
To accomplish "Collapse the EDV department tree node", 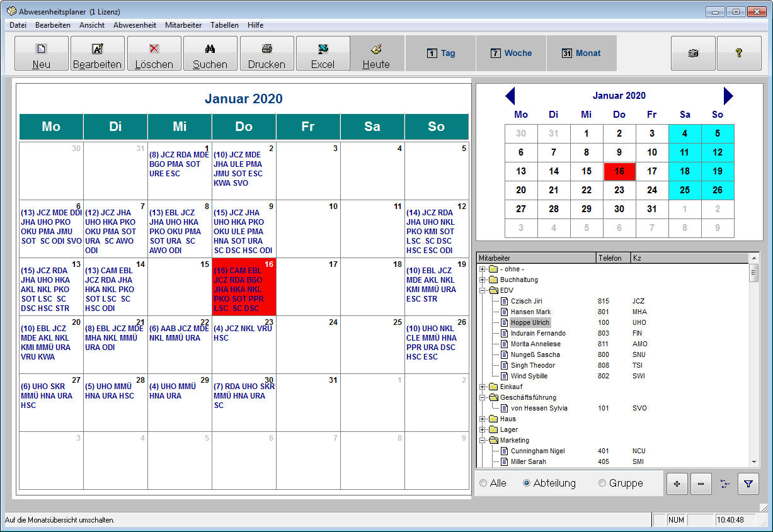I will pyautogui.click(x=483, y=290).
